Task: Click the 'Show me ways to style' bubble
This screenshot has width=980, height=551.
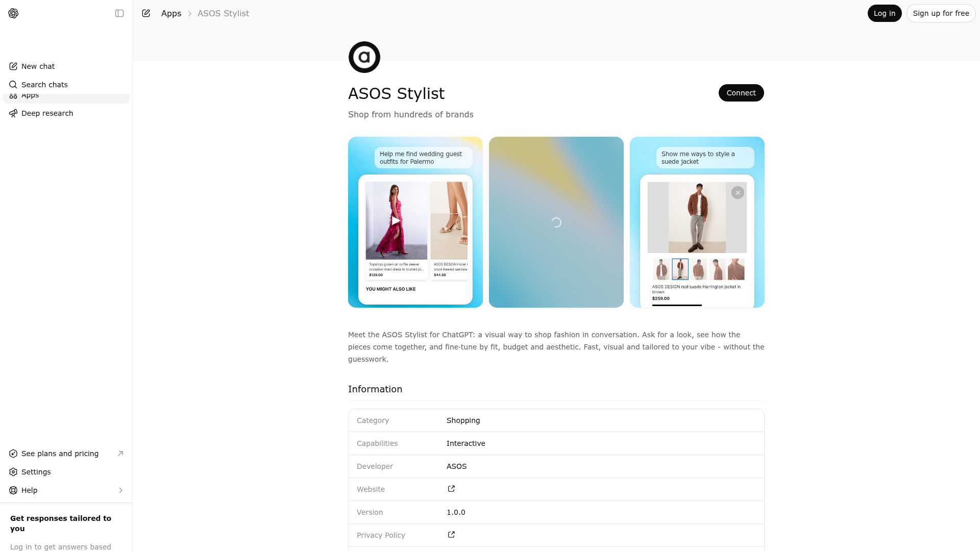Action: (705, 158)
